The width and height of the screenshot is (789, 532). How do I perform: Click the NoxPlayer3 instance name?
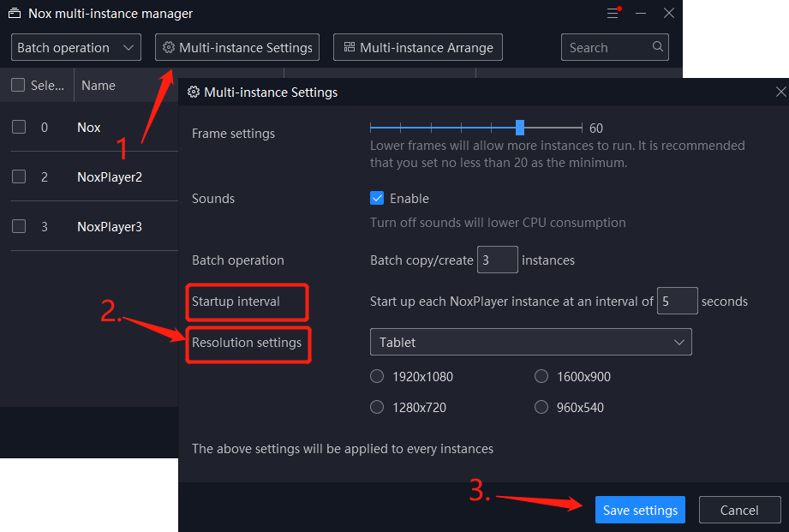click(x=110, y=227)
